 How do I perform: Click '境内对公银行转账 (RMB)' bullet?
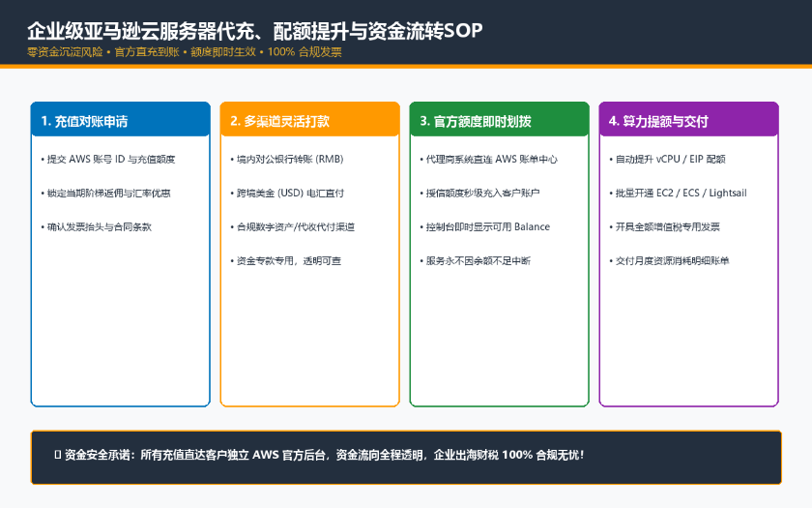(287, 159)
